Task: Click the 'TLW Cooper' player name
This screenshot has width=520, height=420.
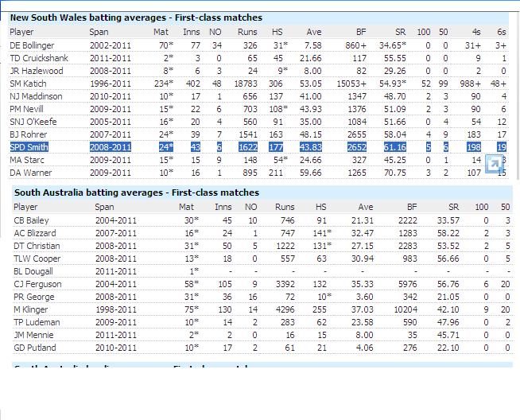Action: point(37,259)
